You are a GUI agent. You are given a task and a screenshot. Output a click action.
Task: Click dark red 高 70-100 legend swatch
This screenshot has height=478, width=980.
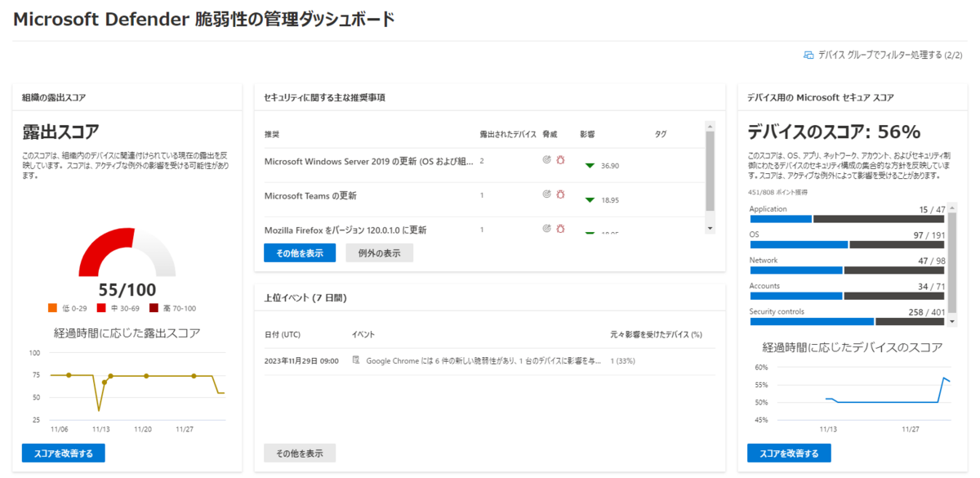point(154,308)
